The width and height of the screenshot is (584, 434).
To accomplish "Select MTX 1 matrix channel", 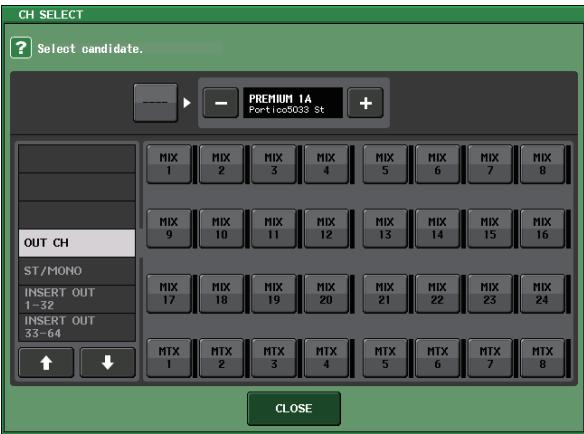I will (x=169, y=358).
